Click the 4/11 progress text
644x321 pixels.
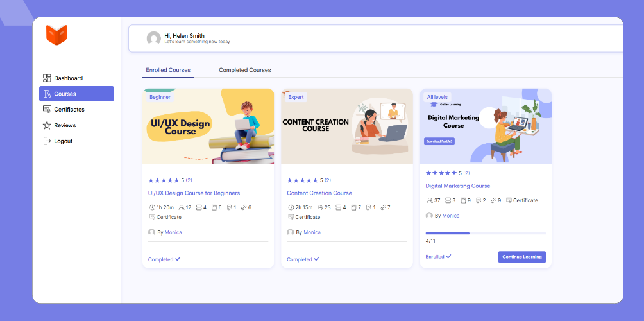[x=430, y=241]
